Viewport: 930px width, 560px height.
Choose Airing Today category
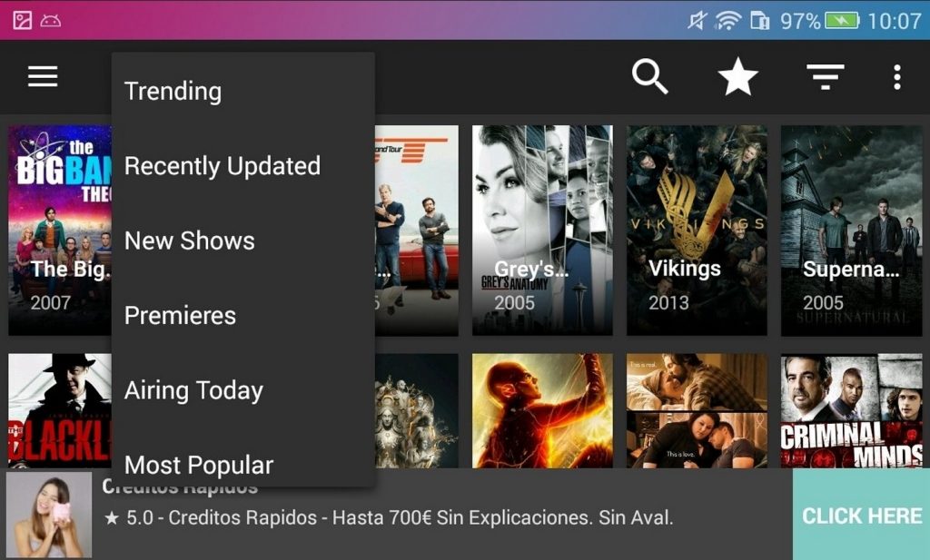[x=243, y=390]
